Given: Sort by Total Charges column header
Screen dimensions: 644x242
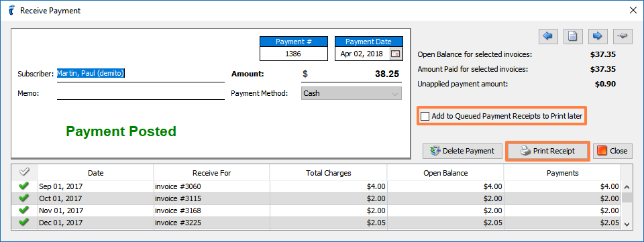Looking at the screenshot, I should tap(329, 173).
